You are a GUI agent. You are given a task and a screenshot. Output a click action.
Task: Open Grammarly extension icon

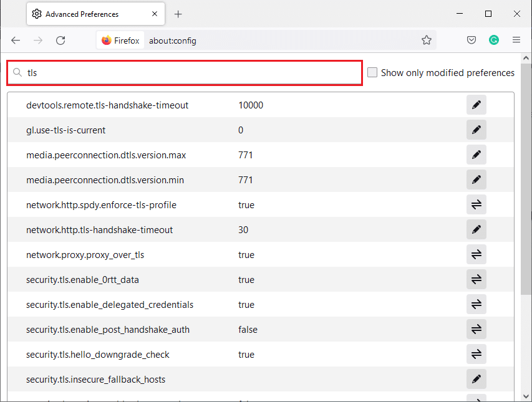click(x=494, y=41)
